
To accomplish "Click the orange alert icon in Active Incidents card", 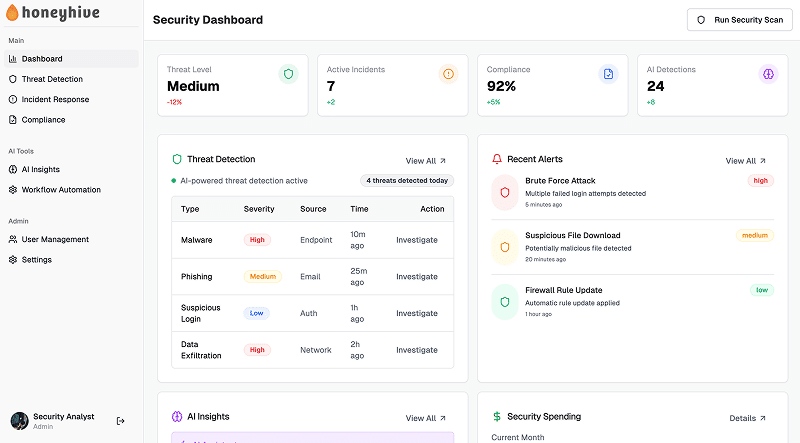I will click(x=448, y=74).
